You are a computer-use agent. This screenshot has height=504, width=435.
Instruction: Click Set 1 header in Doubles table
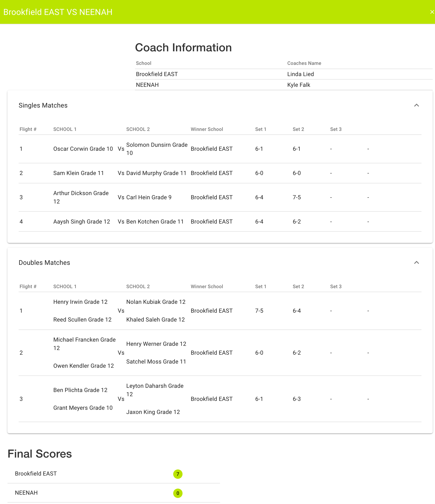tap(261, 286)
